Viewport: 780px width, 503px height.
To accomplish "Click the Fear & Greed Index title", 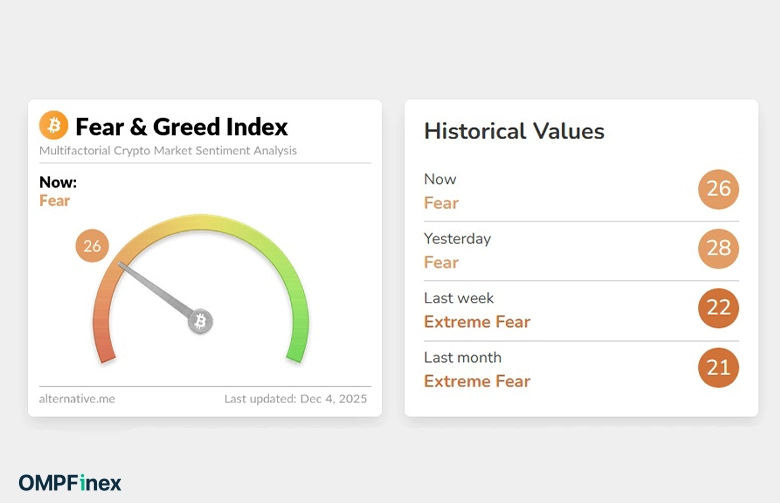I will (181, 127).
